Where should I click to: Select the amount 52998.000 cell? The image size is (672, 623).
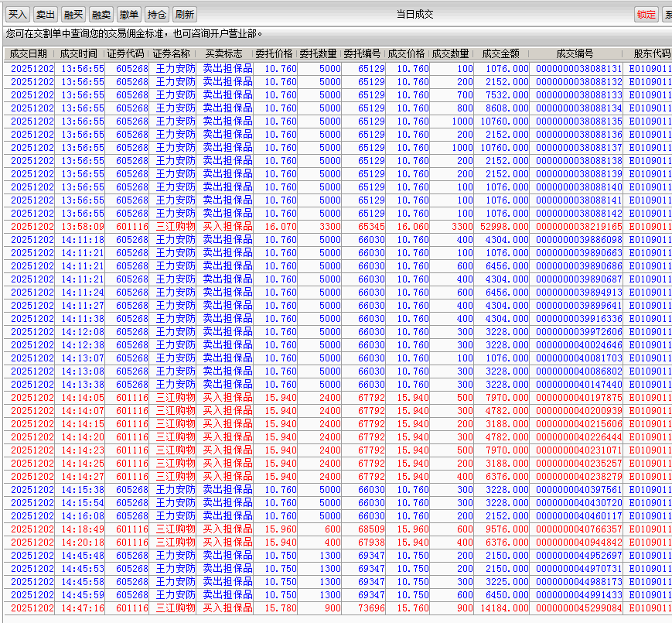pos(504,227)
